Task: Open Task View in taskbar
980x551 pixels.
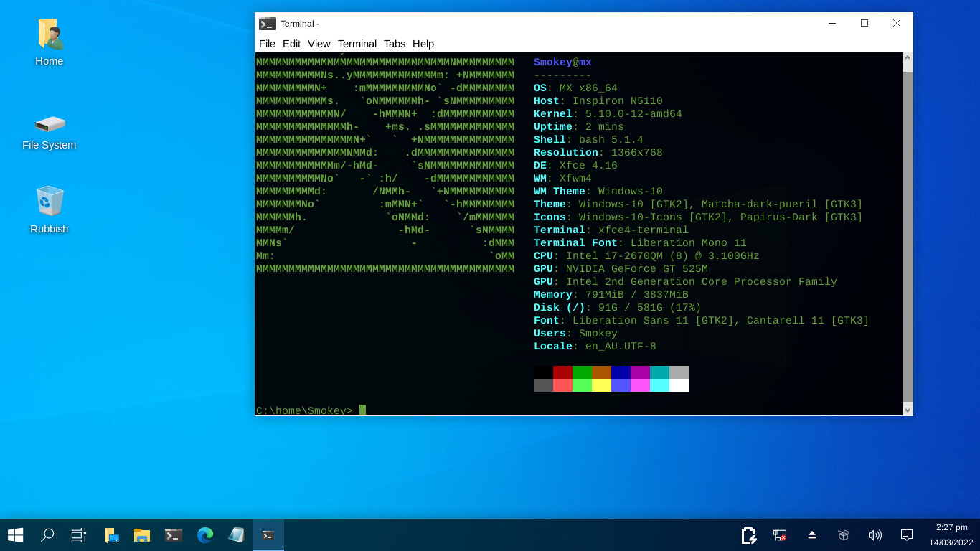Action: click(x=78, y=535)
